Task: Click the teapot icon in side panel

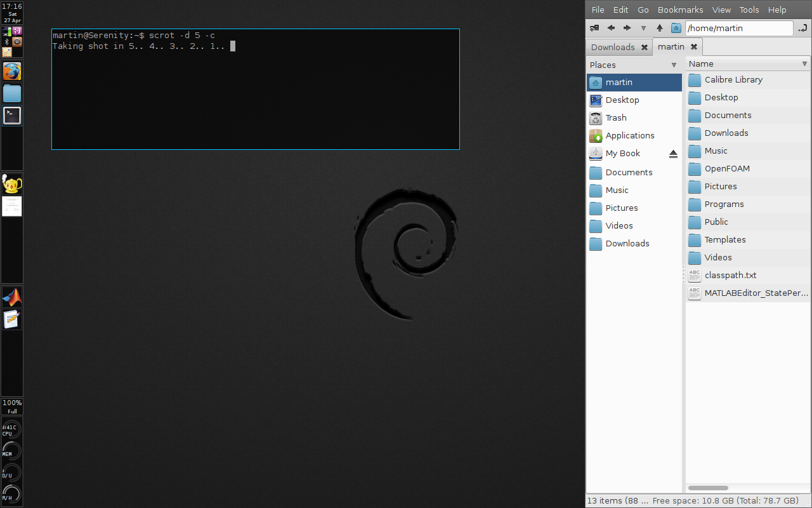Action: click(12, 184)
